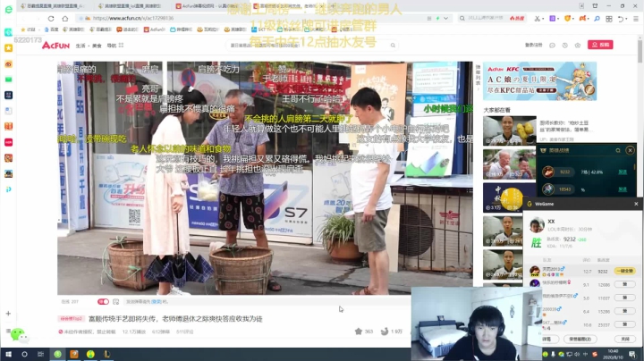Click the magnifier icon in the AcFun search box
The height and width of the screenshot is (361, 644).
[393, 45]
